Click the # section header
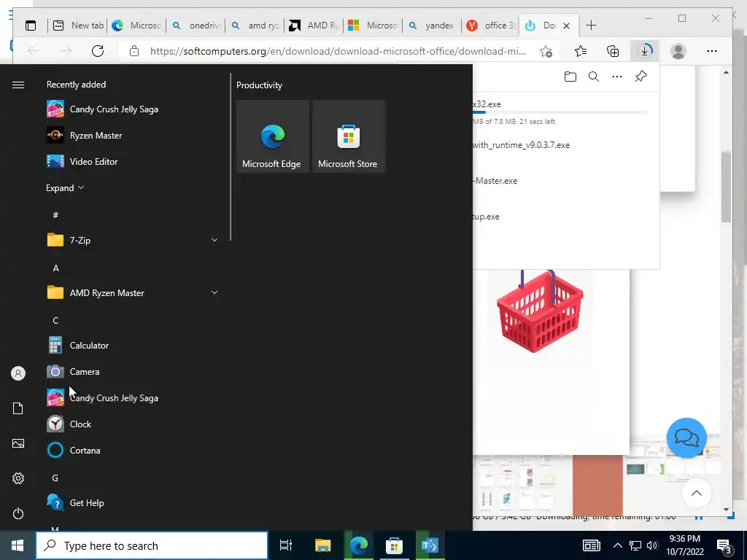This screenshot has width=747, height=560. point(55,215)
